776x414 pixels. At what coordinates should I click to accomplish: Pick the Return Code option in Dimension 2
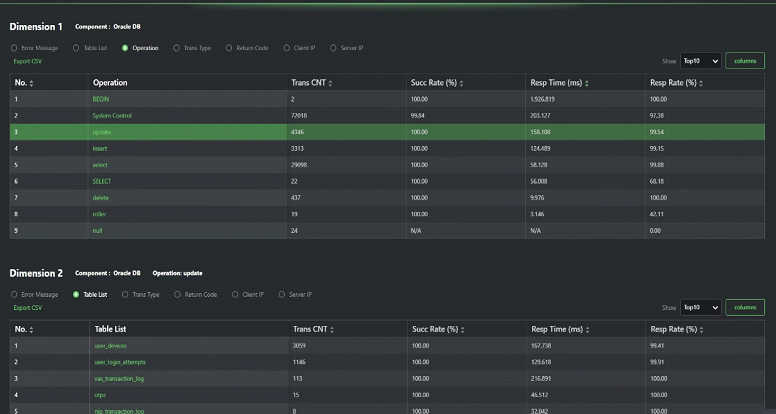[178, 295]
